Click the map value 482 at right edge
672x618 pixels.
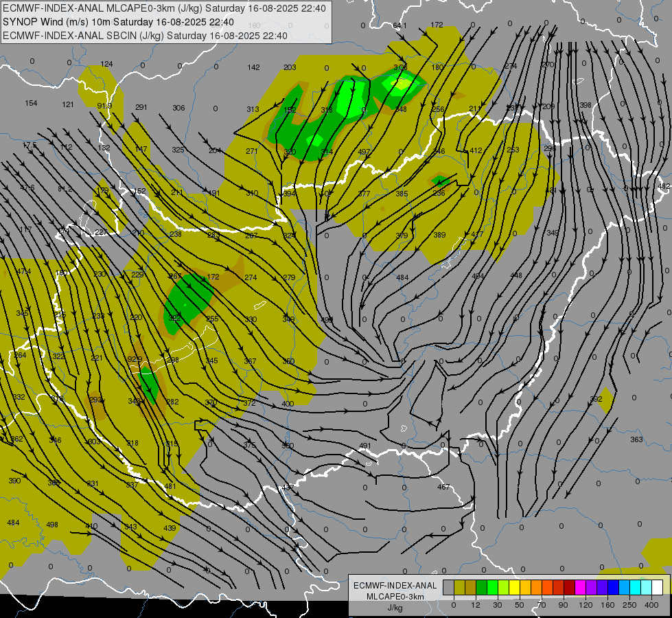(x=664, y=186)
